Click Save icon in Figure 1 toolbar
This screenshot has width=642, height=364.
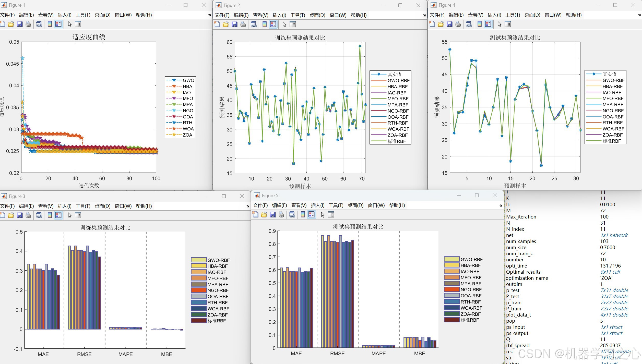click(20, 24)
